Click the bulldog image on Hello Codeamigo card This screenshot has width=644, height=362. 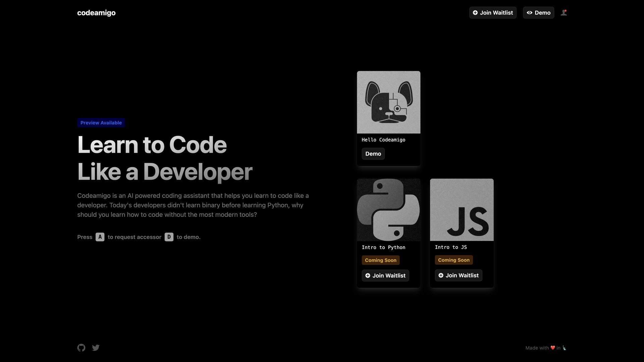tap(388, 102)
